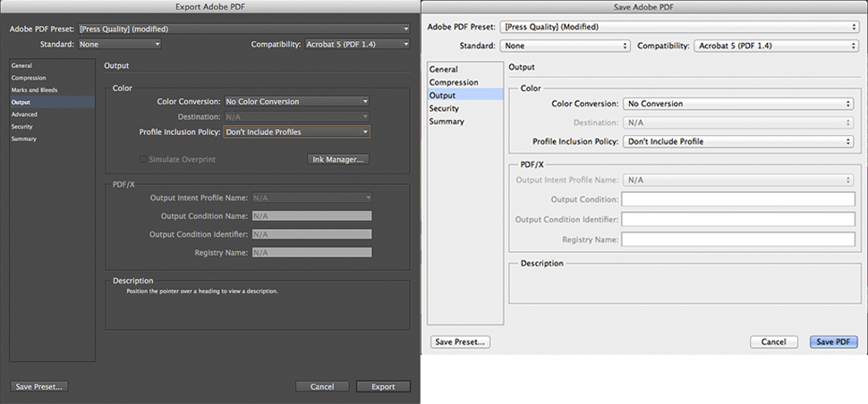Open Standard dropdown in Export Adobe PDF dialog
This screenshot has width=868, height=404.
(120, 44)
